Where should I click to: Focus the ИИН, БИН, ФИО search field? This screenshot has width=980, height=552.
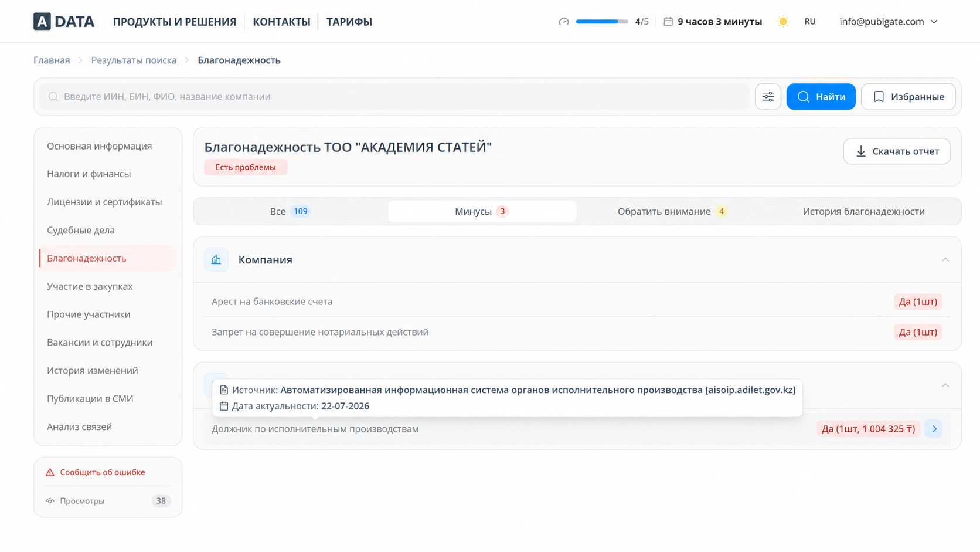pyautogui.click(x=394, y=97)
